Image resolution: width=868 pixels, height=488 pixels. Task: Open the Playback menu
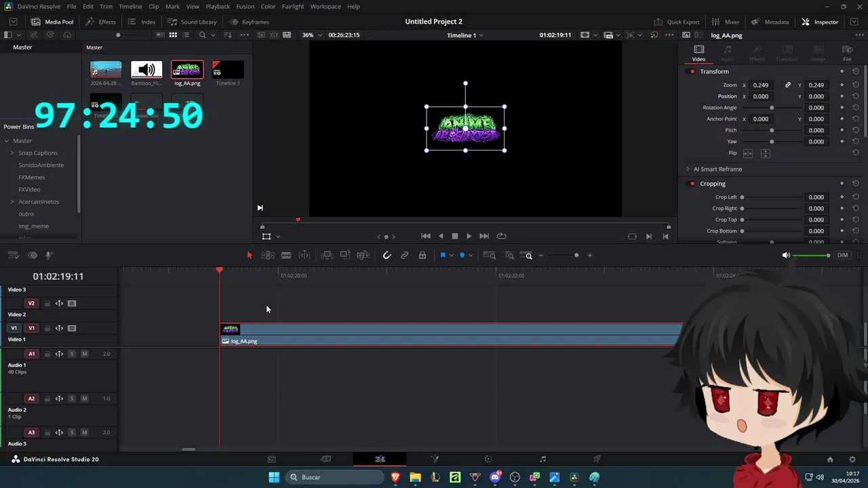click(x=218, y=6)
